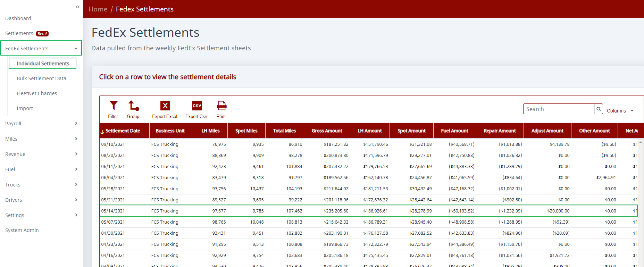644x267 pixels.
Task: Click fuel amount ($50,193.52)
Action: coord(461,211)
